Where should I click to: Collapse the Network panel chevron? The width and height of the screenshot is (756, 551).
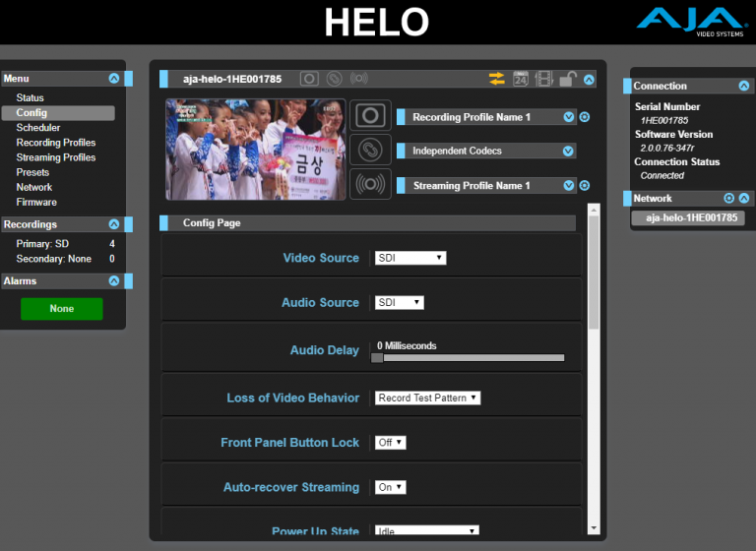[744, 198]
